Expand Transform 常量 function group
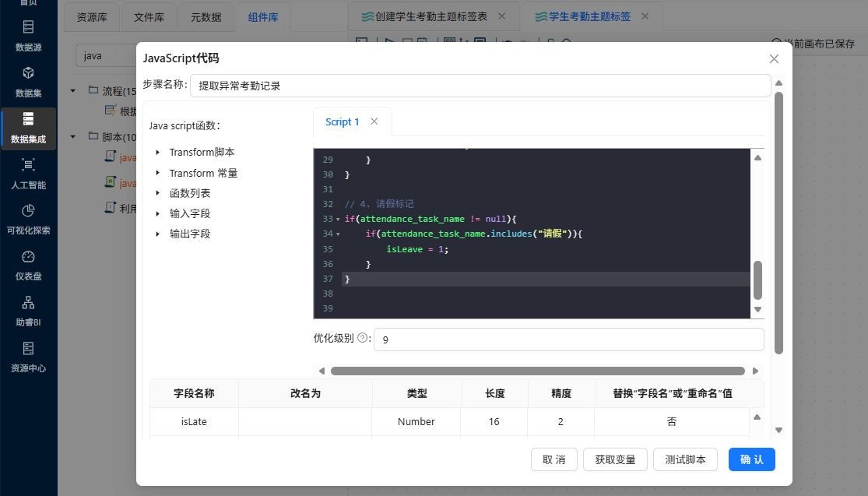 (x=158, y=174)
